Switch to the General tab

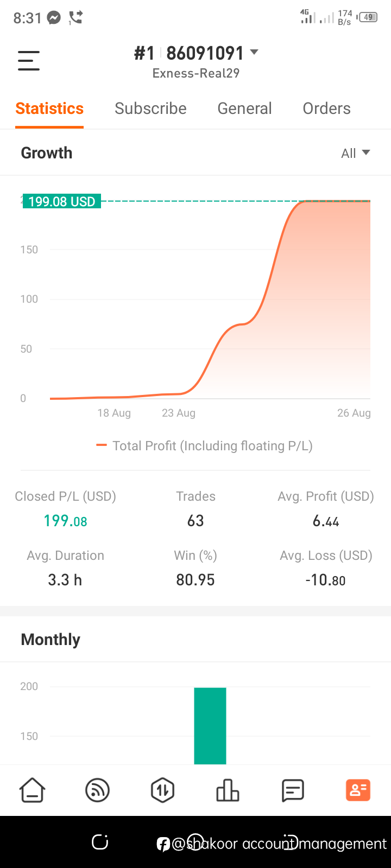[244, 108]
